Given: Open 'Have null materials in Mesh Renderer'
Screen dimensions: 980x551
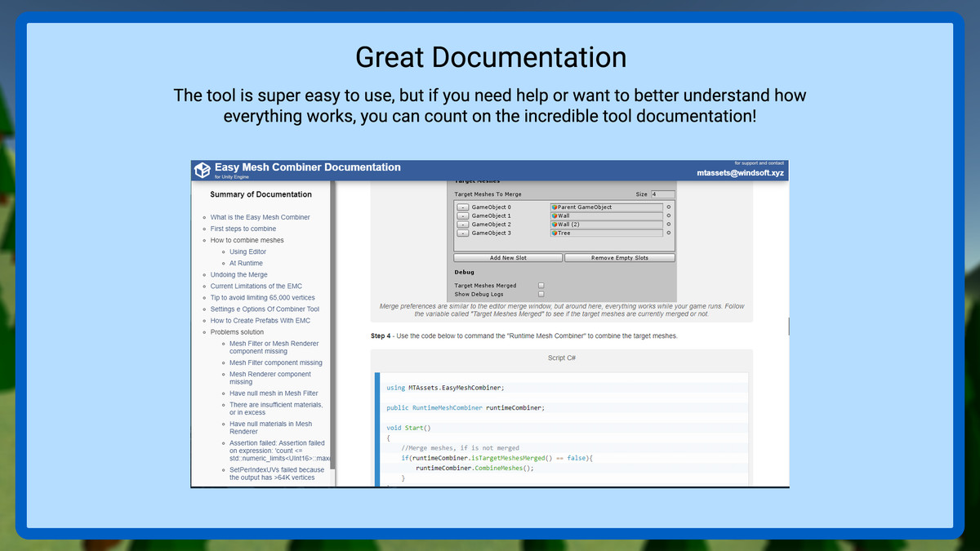Looking at the screenshot, I should 271,428.
